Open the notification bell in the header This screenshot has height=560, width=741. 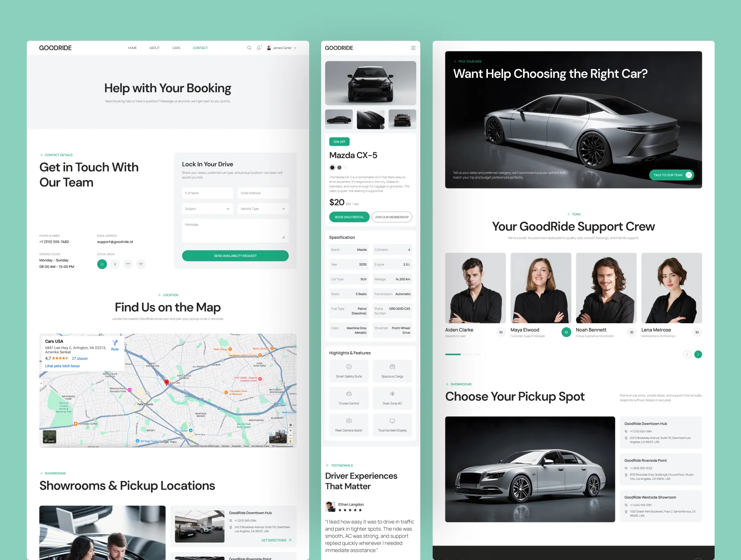(x=259, y=48)
